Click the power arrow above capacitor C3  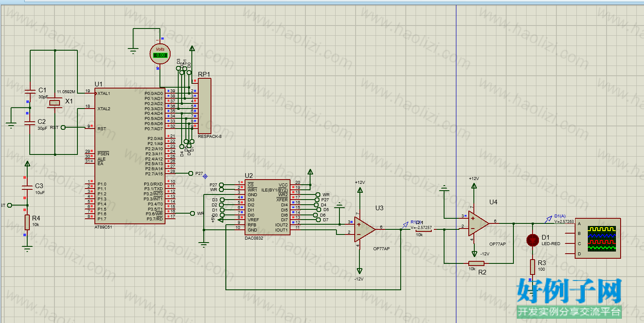[27, 164]
